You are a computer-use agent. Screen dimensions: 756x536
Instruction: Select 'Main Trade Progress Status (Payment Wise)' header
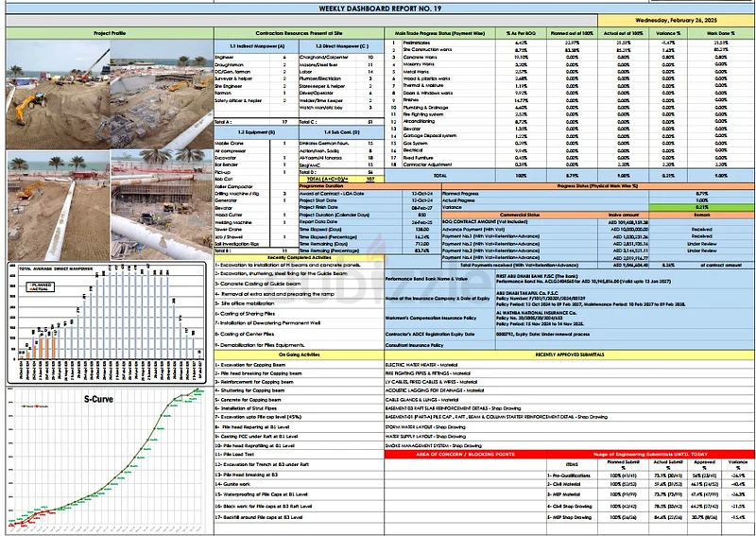point(439,33)
